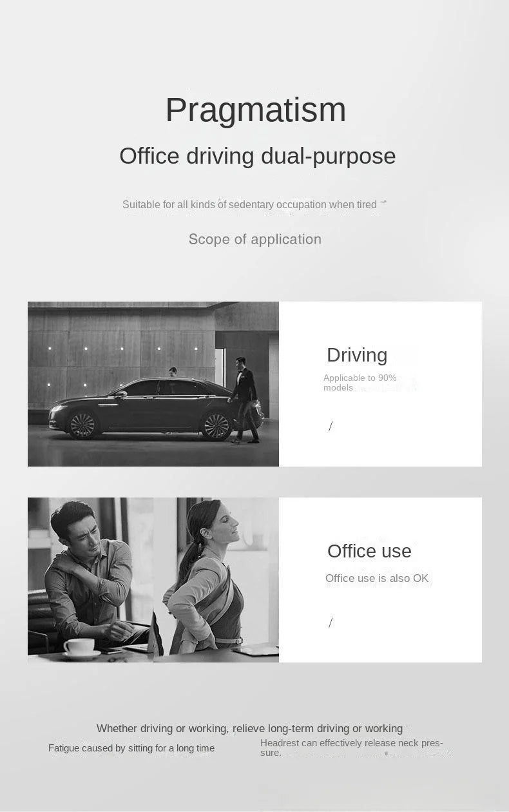The height and width of the screenshot is (812, 509).
Task: Click the 'Suitable for all kinds of sedentary occupation' line
Action: pyautogui.click(x=249, y=204)
